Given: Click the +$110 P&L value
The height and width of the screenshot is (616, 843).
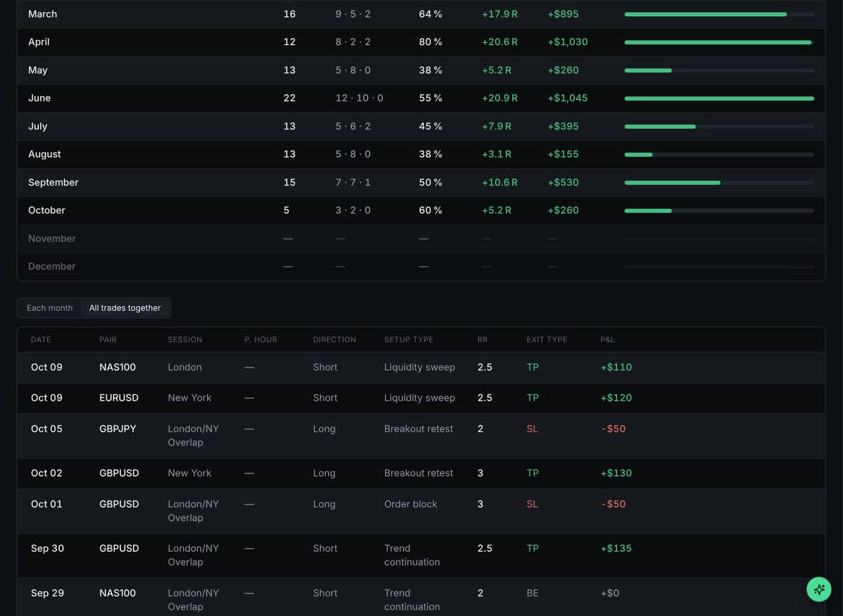Looking at the screenshot, I should tap(616, 367).
